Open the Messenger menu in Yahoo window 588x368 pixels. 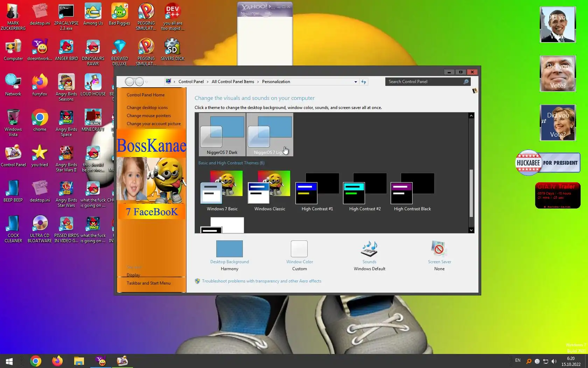[x=250, y=13]
